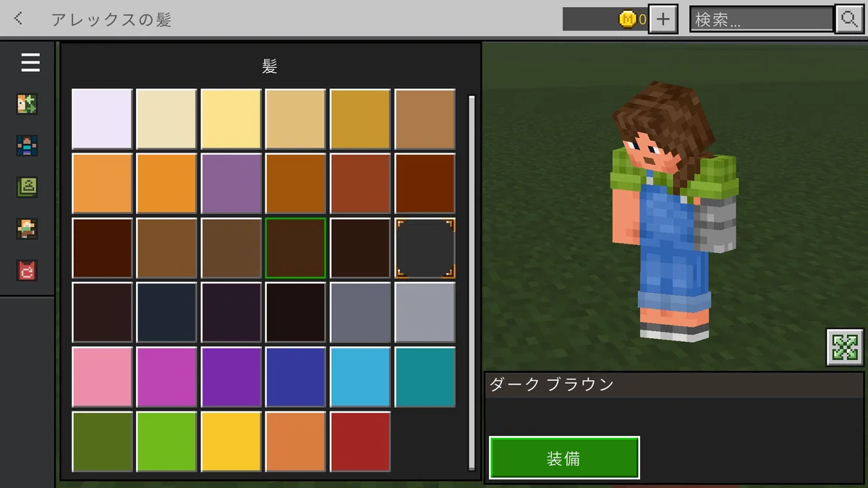
Task: Choose the mauve purple hair swatch
Action: pos(231,183)
